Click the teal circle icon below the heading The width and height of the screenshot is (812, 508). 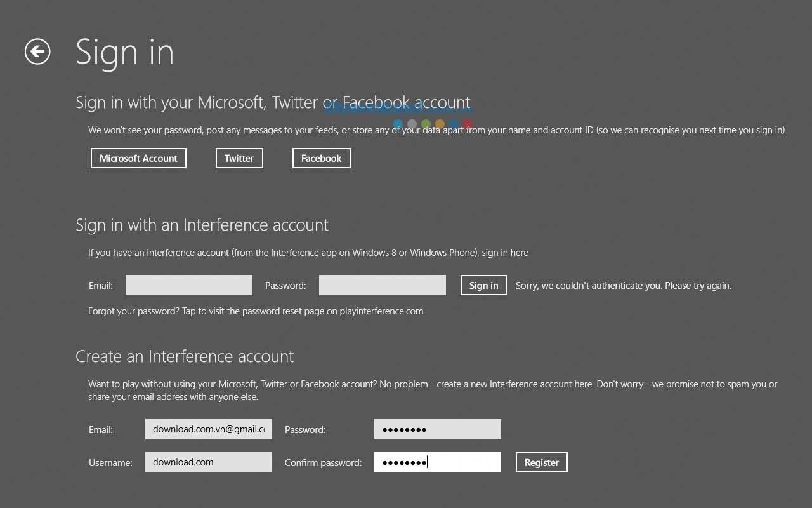coord(398,123)
